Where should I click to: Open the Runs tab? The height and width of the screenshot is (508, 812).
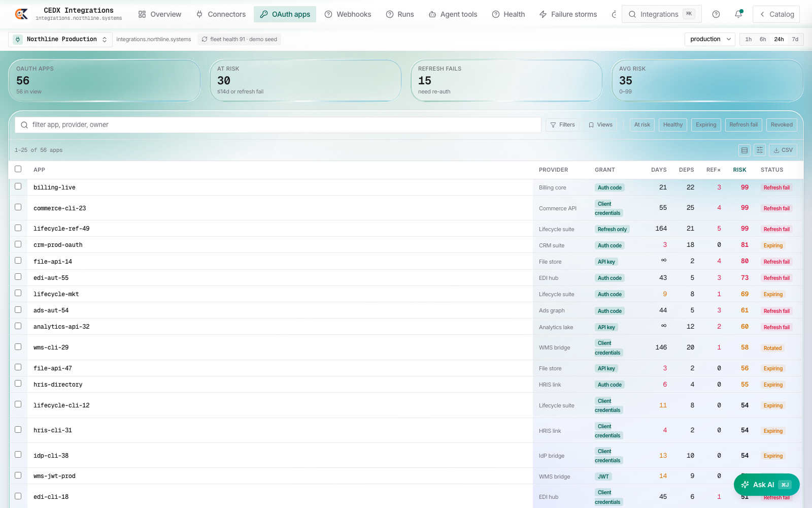click(x=400, y=14)
